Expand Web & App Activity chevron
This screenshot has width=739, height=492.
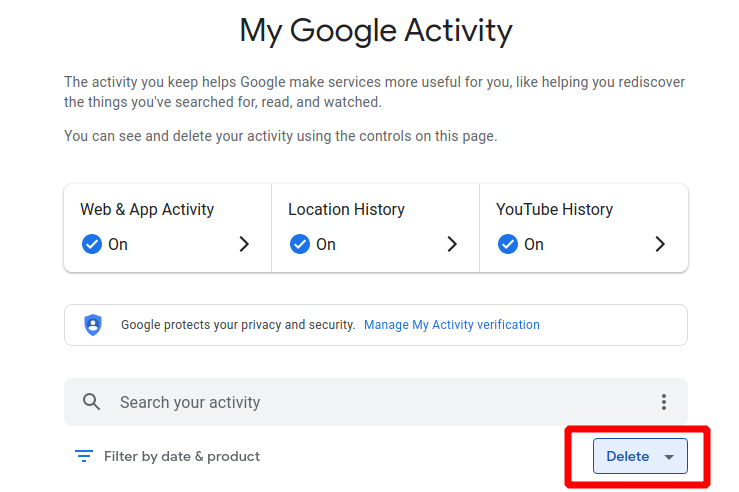coord(244,244)
